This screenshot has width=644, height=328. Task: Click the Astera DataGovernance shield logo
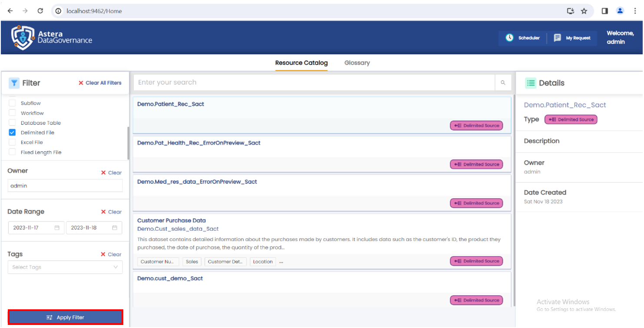(x=23, y=37)
